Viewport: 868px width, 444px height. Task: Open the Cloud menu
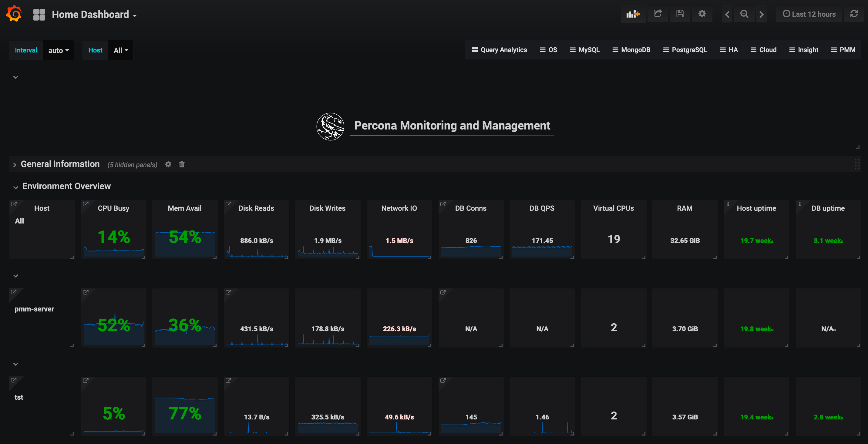pyautogui.click(x=764, y=50)
